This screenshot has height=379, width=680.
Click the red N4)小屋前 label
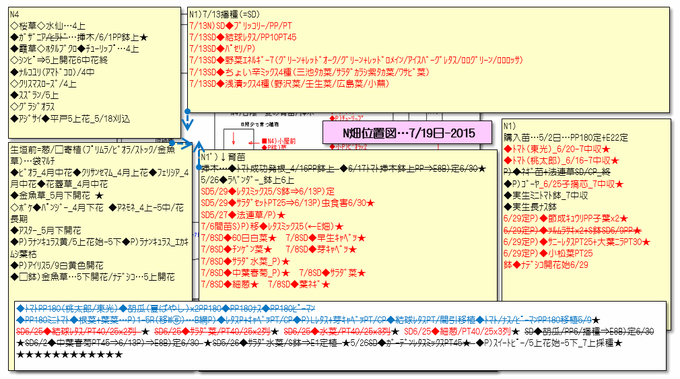pos(279,141)
